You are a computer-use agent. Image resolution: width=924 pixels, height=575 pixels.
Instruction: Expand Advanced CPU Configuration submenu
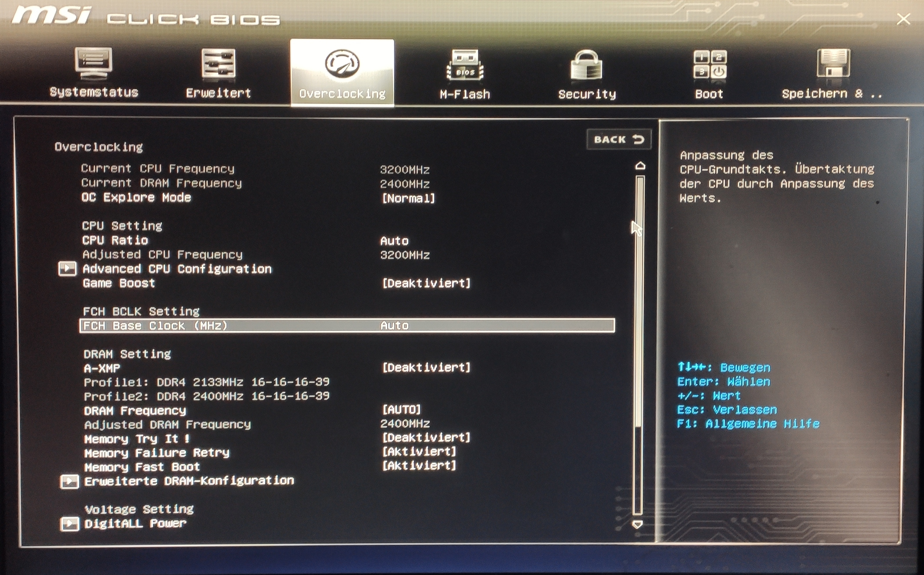point(177,269)
